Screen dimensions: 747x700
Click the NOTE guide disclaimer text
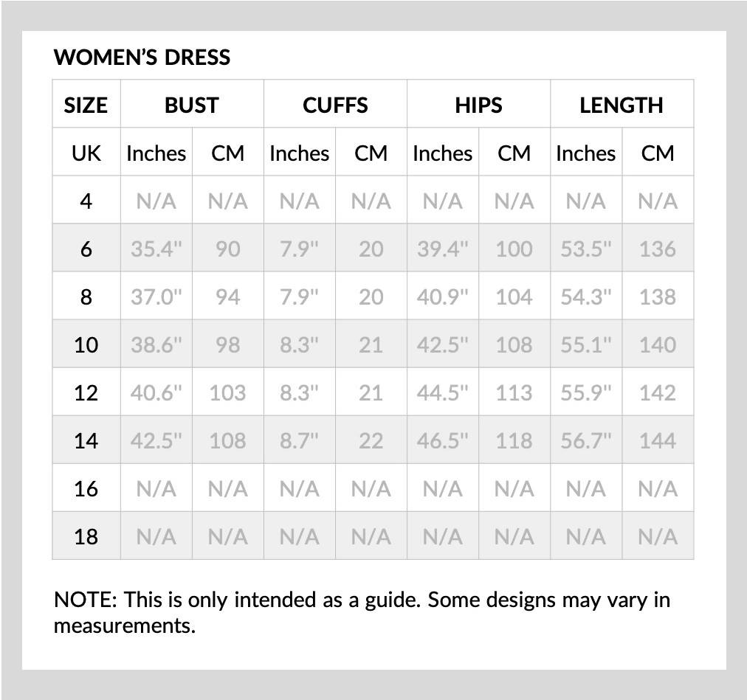click(x=362, y=612)
